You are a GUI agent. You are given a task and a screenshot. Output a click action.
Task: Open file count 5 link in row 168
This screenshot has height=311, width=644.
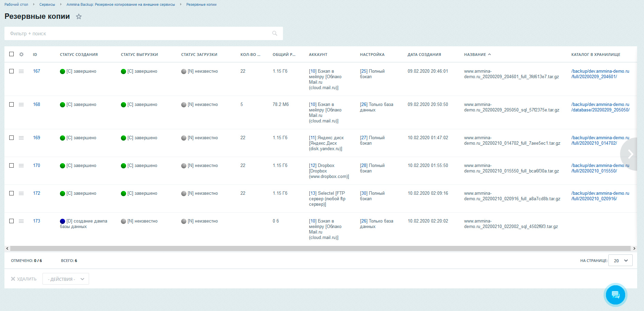pyautogui.click(x=241, y=104)
